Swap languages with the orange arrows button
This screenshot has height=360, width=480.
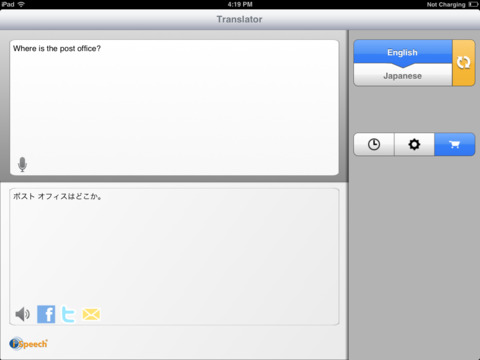coord(463,63)
